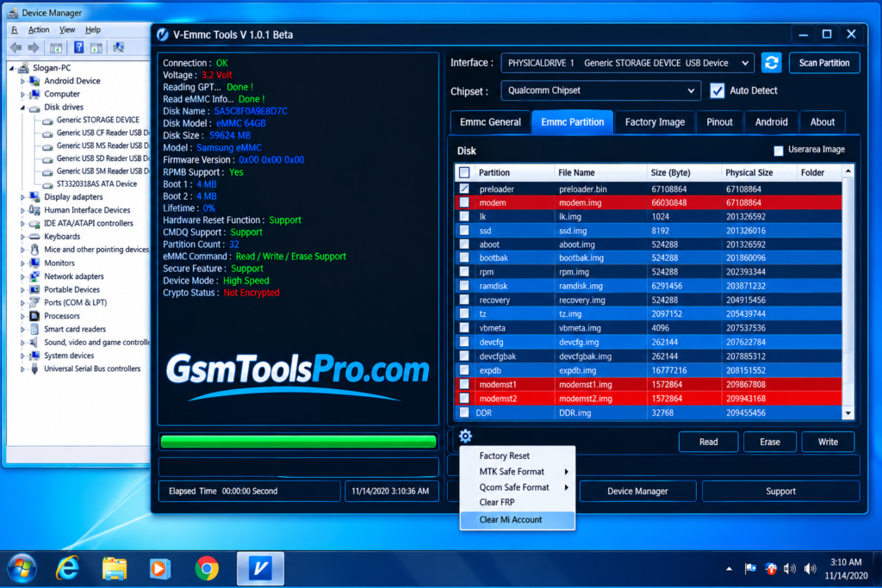The image size is (882, 588).
Task: Select the modemst2 partition row name
Action: [x=498, y=399]
